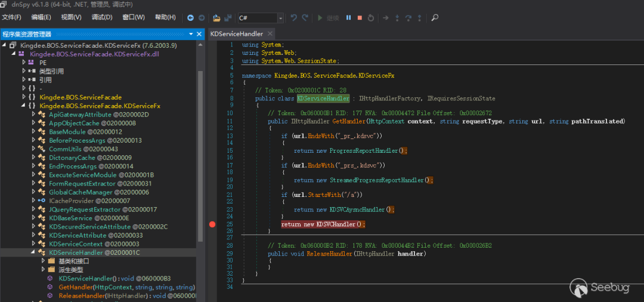Click KDSVCHandler in the line 25 code
This screenshot has height=302, width=644.
tap(336, 224)
